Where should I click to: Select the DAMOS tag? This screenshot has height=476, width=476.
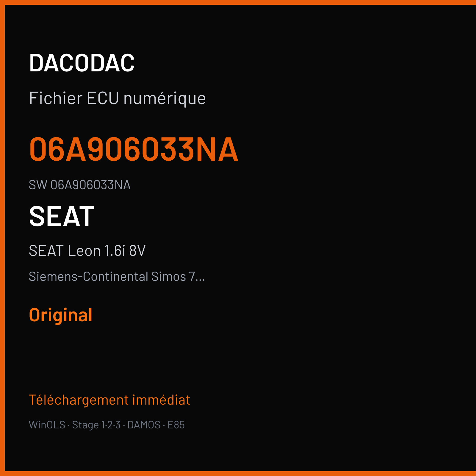[x=144, y=425]
